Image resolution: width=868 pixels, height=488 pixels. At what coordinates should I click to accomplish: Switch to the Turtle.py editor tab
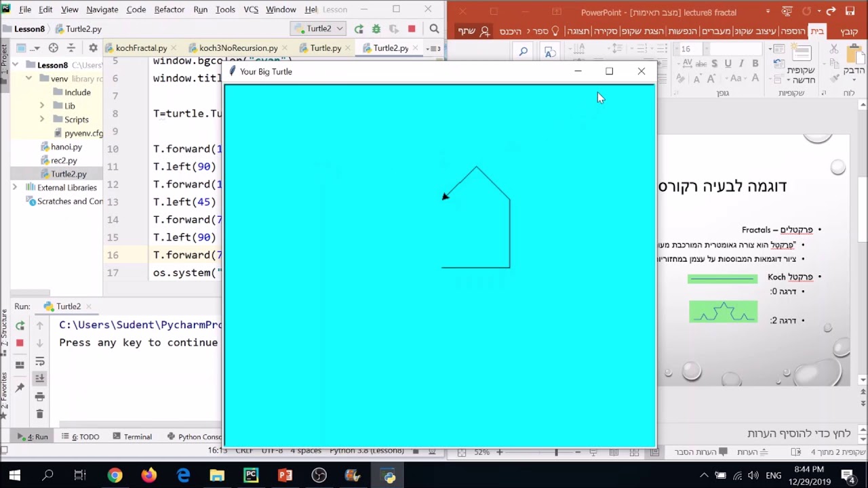click(325, 48)
